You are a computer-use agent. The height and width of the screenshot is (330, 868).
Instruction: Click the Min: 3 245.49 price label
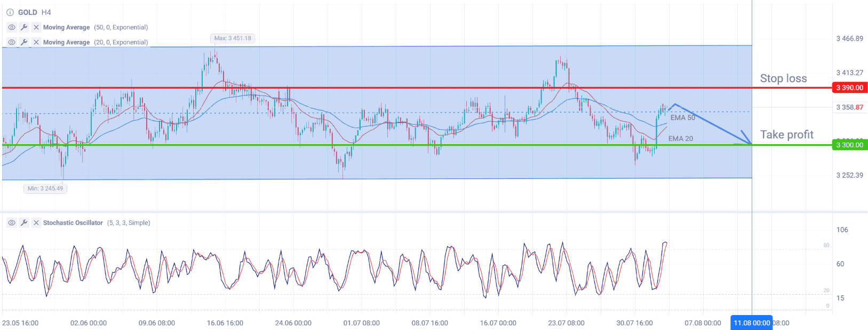click(x=45, y=188)
